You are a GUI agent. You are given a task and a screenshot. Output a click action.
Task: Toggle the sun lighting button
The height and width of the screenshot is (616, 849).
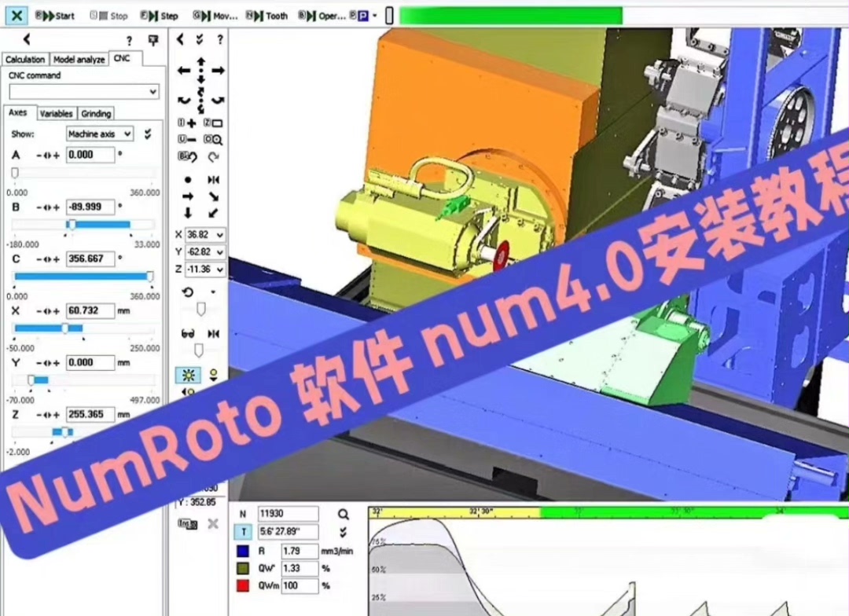pyautogui.click(x=188, y=375)
